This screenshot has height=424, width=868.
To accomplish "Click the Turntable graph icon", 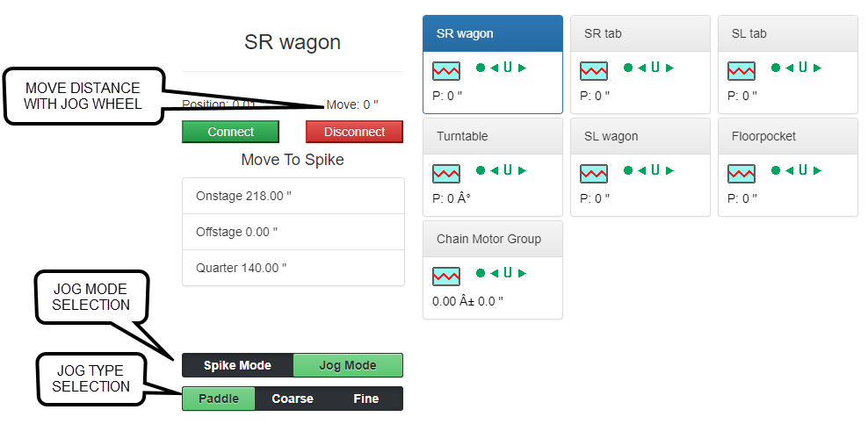I will click(446, 172).
